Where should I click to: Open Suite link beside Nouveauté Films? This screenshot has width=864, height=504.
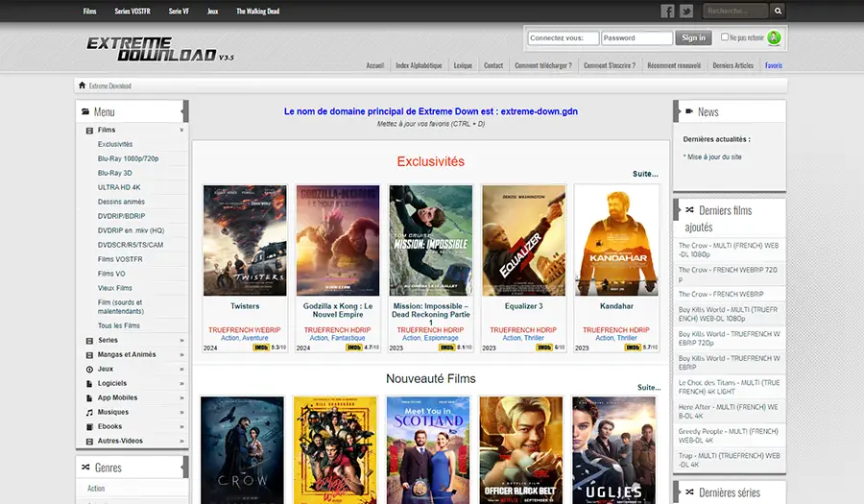(649, 387)
